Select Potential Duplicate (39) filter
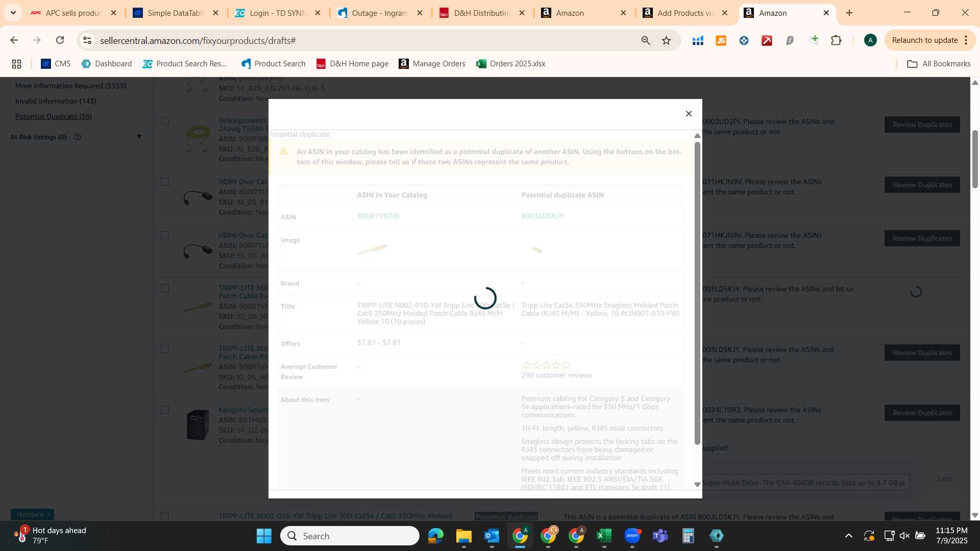 pos(54,116)
